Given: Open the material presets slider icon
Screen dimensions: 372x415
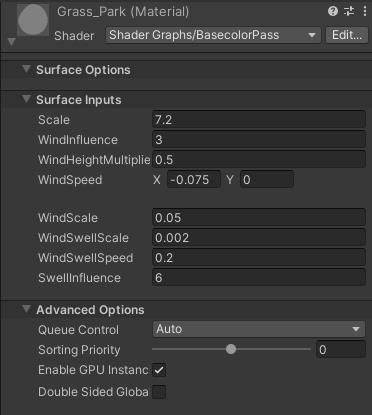Looking at the screenshot, I should tap(349, 11).
